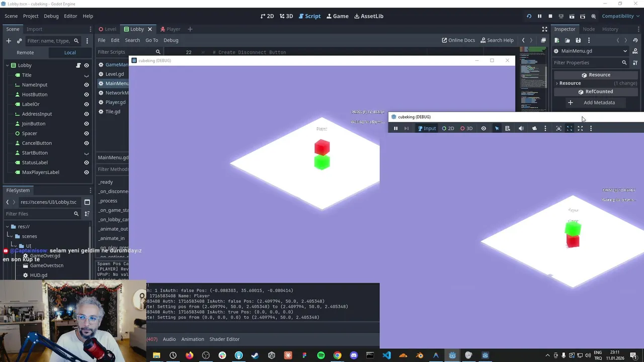The height and width of the screenshot is (362, 644).
Task: Run specific scene icon
Action: [x=583, y=16]
